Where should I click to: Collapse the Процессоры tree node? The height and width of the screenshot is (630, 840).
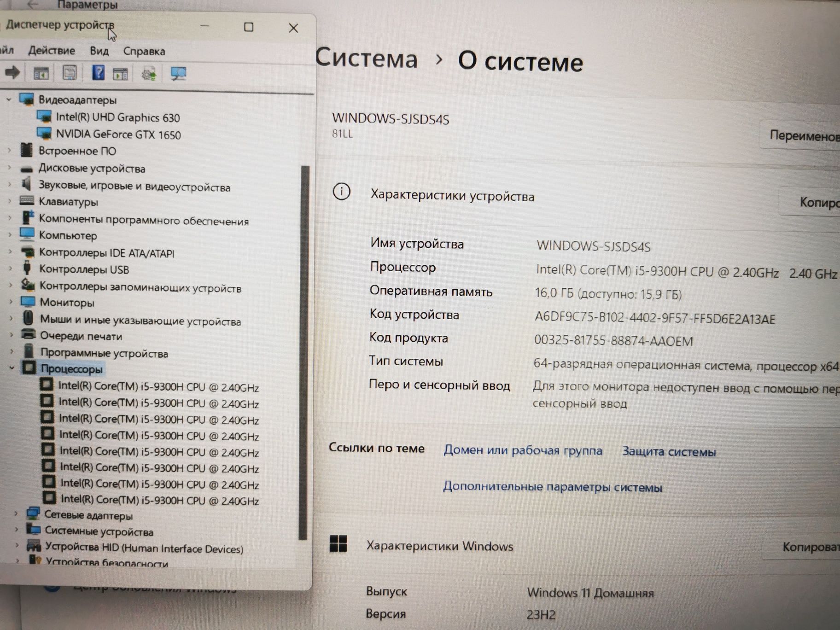12,368
